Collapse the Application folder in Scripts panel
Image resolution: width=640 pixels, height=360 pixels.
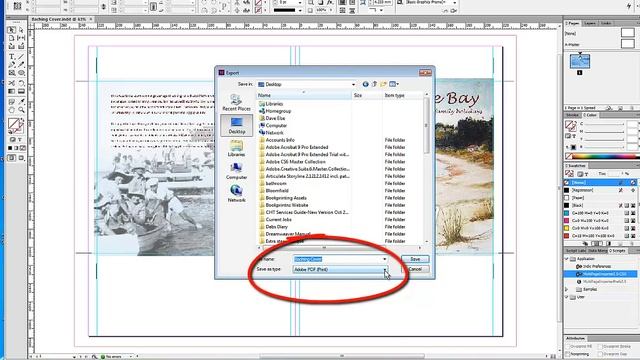point(567,259)
